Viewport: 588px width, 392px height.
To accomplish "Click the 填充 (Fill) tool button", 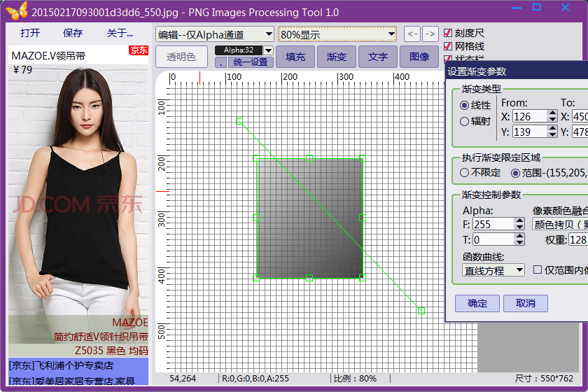I will [295, 57].
